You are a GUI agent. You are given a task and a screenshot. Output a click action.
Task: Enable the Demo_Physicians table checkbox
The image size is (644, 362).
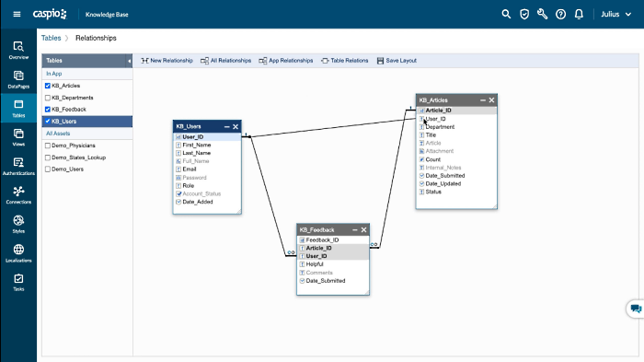pos(48,146)
